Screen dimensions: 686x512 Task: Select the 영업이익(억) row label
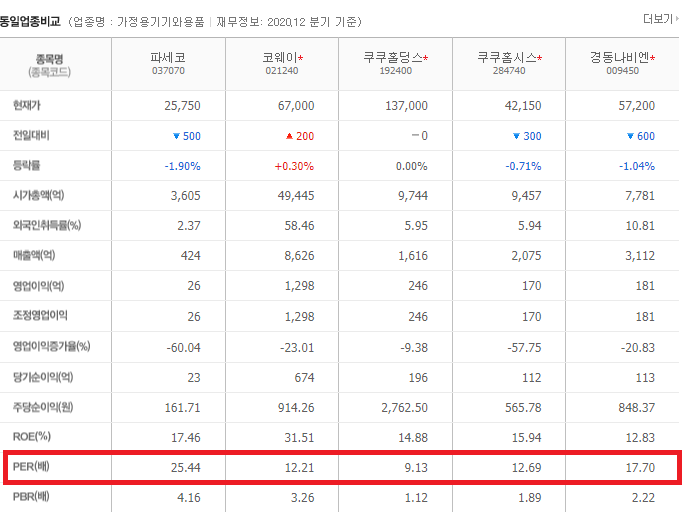point(38,286)
